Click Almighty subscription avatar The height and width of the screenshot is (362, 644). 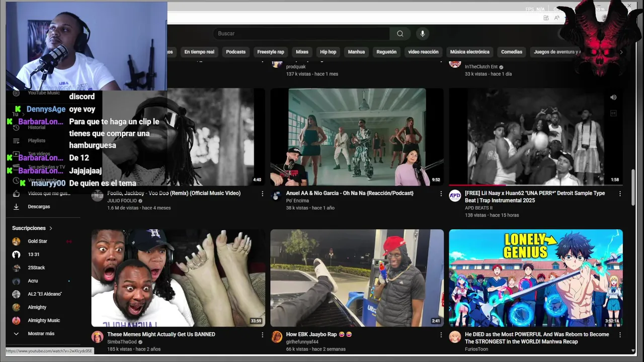16,307
